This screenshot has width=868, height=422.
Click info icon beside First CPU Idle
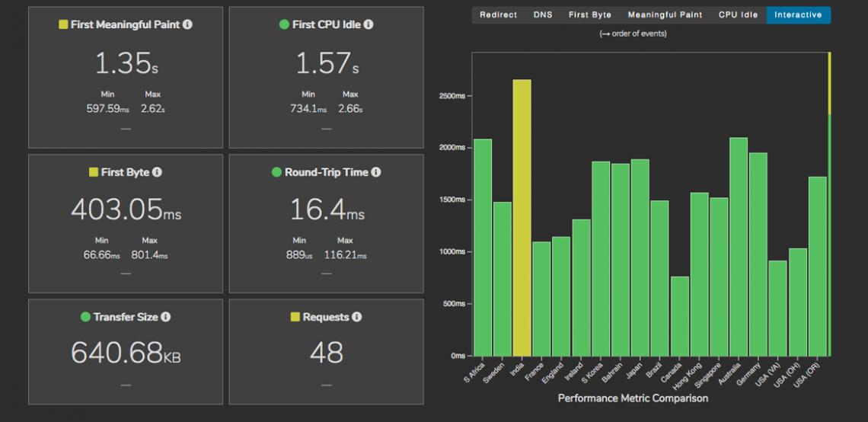(369, 25)
